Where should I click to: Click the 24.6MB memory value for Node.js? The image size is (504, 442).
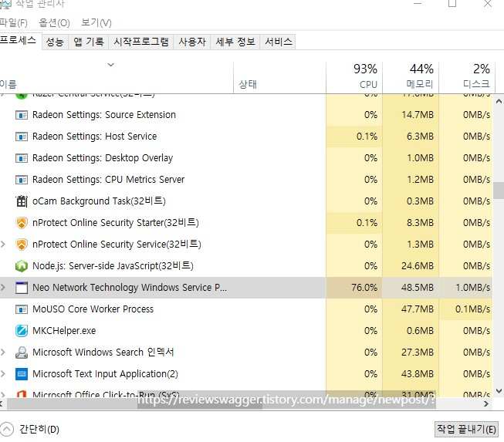418,266
